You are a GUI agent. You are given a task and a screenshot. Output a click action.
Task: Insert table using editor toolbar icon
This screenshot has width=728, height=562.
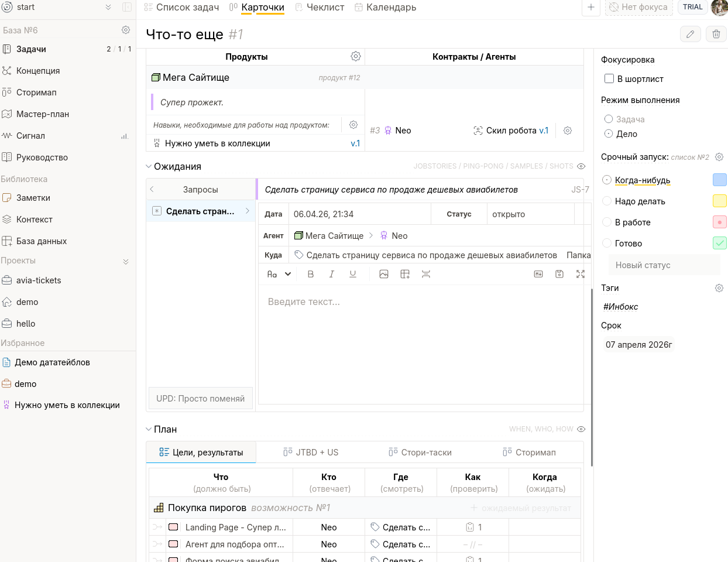pyautogui.click(x=405, y=274)
